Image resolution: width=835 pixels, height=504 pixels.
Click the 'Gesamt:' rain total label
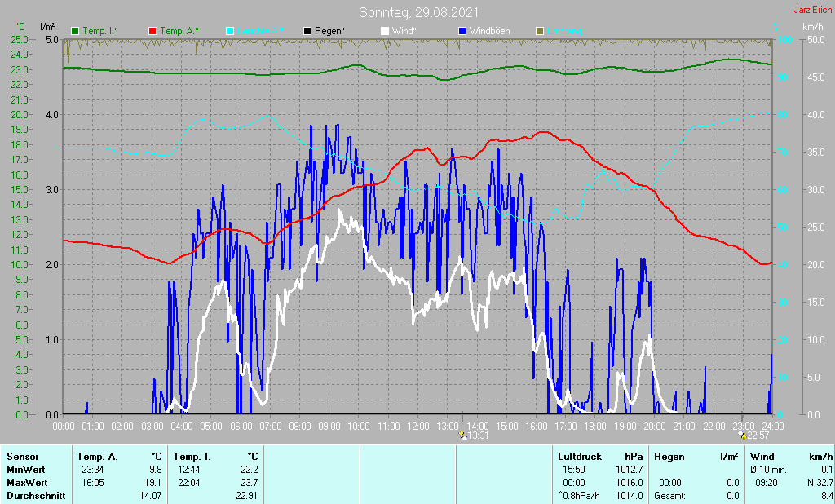(670, 496)
